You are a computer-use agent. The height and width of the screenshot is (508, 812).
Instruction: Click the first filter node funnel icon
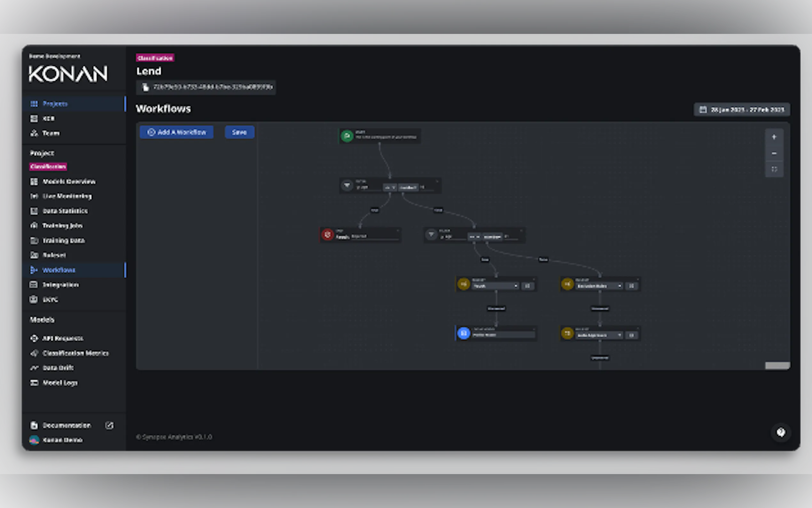[347, 185]
